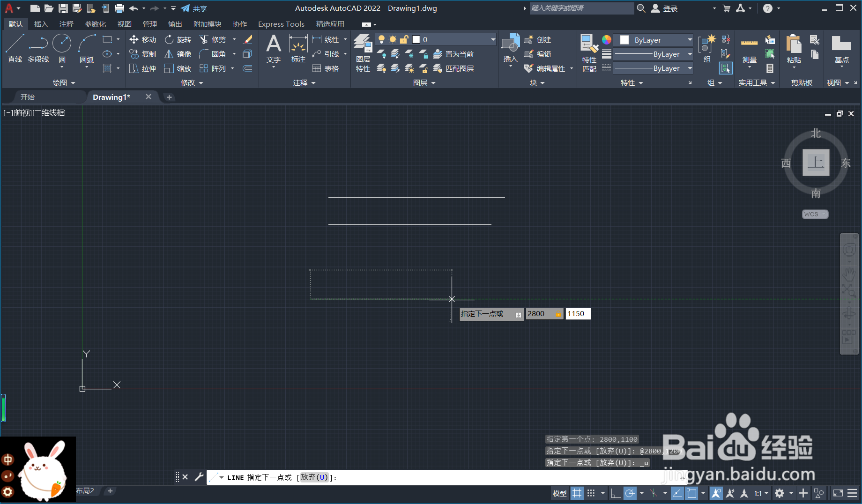Click the Mirror (镜像) tool

178,54
